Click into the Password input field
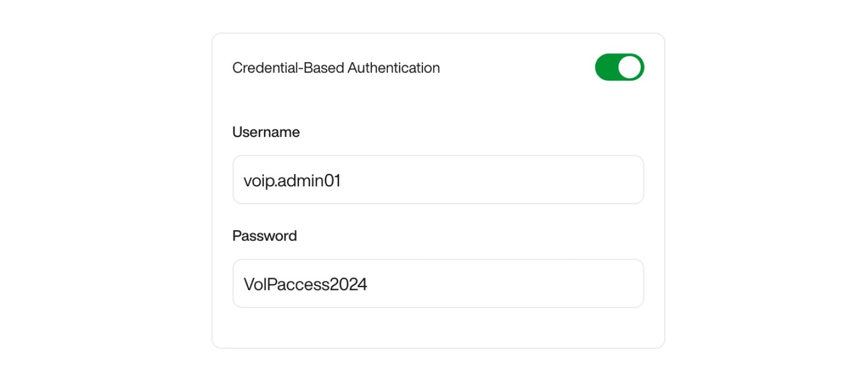 coord(438,284)
